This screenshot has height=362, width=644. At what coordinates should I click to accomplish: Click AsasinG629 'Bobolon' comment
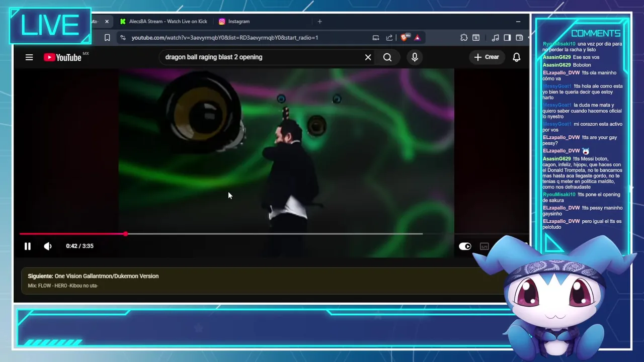click(x=567, y=65)
